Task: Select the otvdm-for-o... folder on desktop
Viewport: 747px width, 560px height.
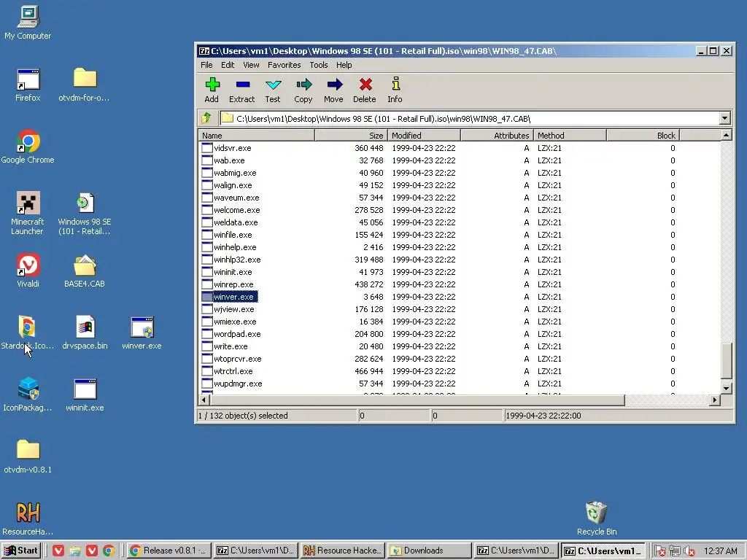Action: (x=85, y=85)
